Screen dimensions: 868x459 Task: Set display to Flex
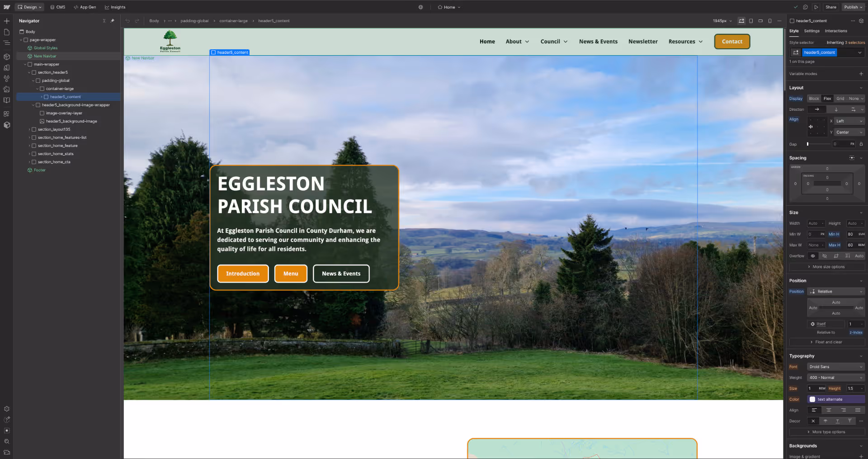pos(827,99)
